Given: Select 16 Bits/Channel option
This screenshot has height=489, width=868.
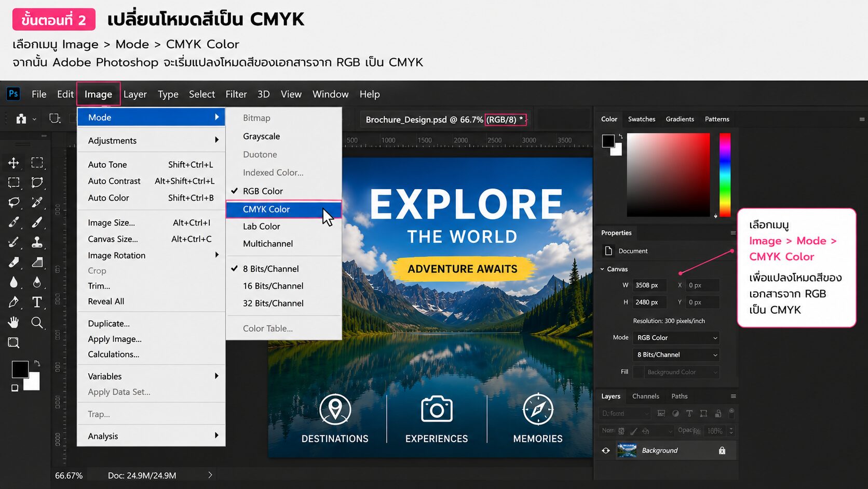Looking at the screenshot, I should 284,286.
